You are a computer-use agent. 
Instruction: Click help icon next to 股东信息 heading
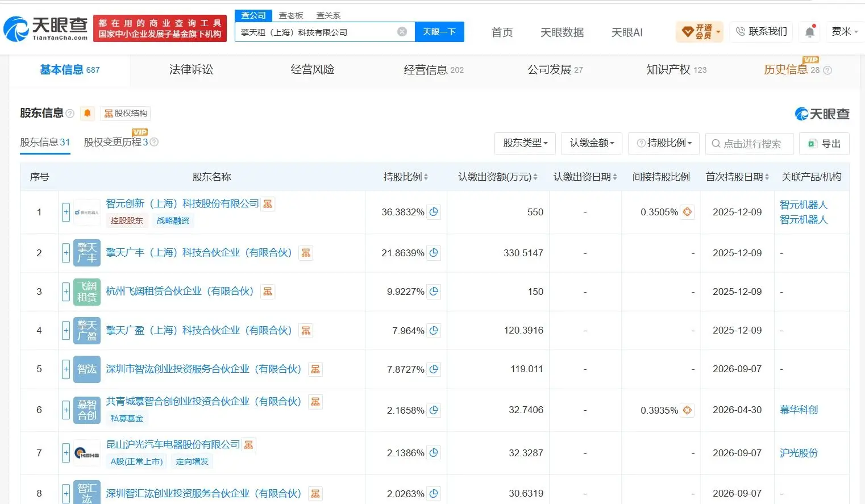pyautogui.click(x=70, y=114)
